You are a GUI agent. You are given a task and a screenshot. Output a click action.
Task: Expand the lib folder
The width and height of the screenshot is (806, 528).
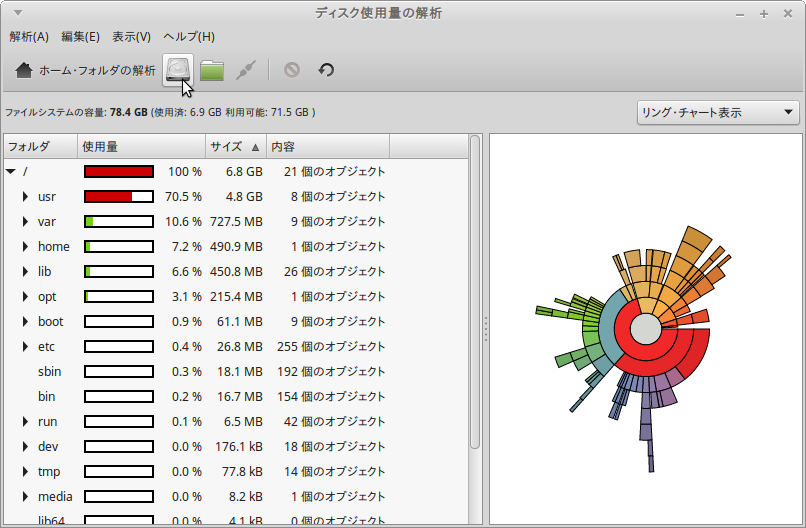coord(25,271)
